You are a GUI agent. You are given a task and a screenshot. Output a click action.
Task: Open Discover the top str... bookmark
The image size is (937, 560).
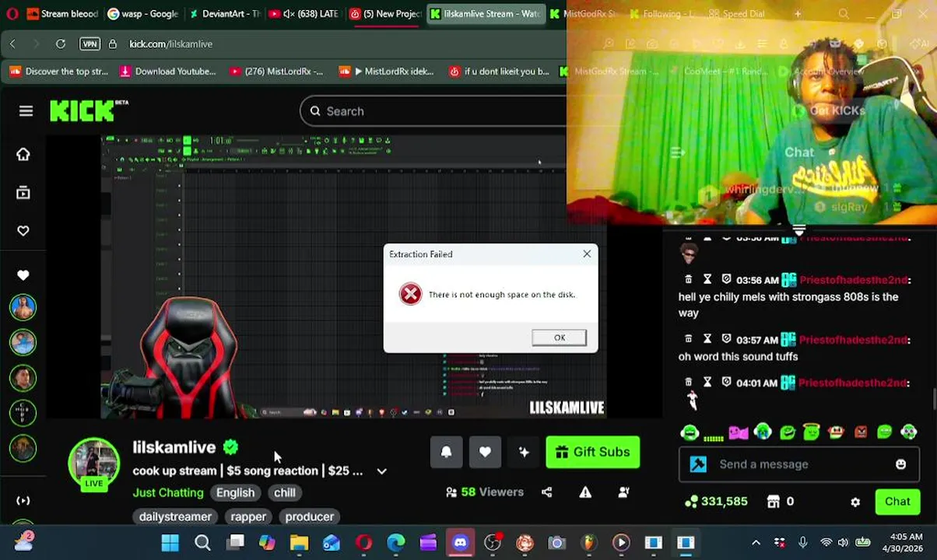tap(59, 72)
